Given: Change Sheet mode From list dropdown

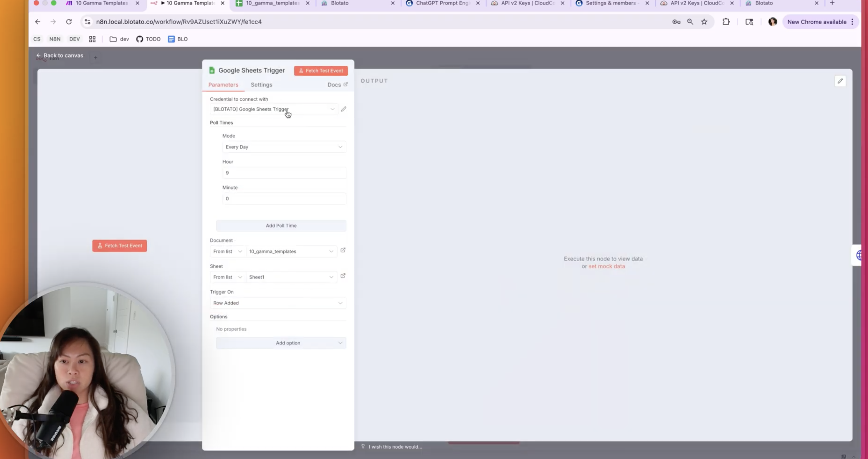Looking at the screenshot, I should click(x=228, y=277).
